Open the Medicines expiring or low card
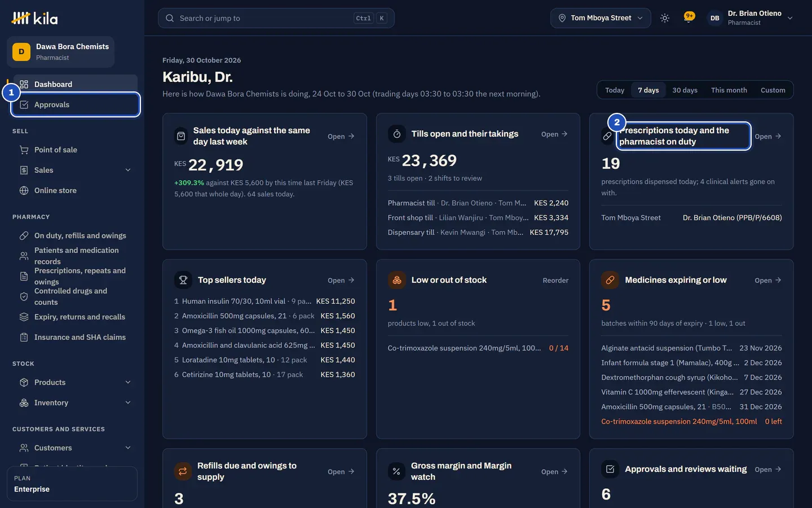 (x=768, y=280)
